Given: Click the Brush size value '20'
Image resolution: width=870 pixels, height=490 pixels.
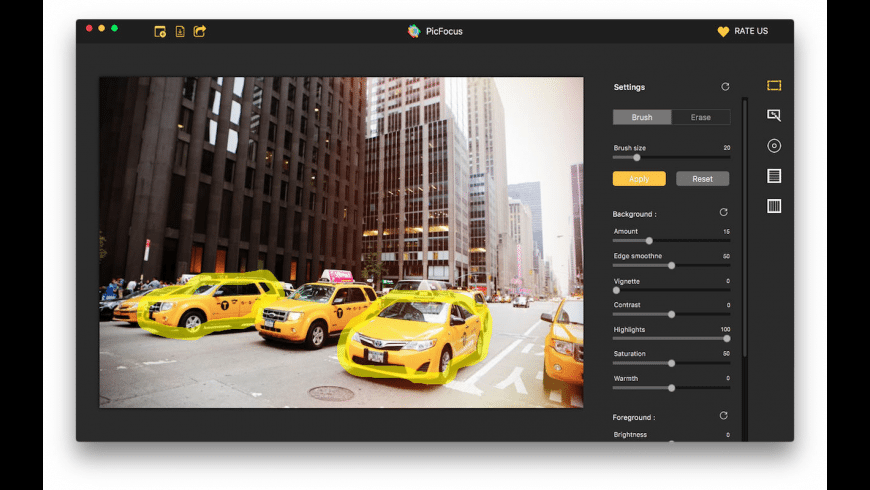Looking at the screenshot, I should 727,148.
